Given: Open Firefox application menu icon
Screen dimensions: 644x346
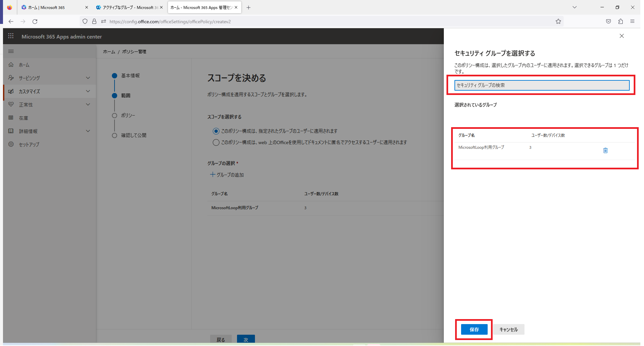Looking at the screenshot, I should click(x=632, y=21).
